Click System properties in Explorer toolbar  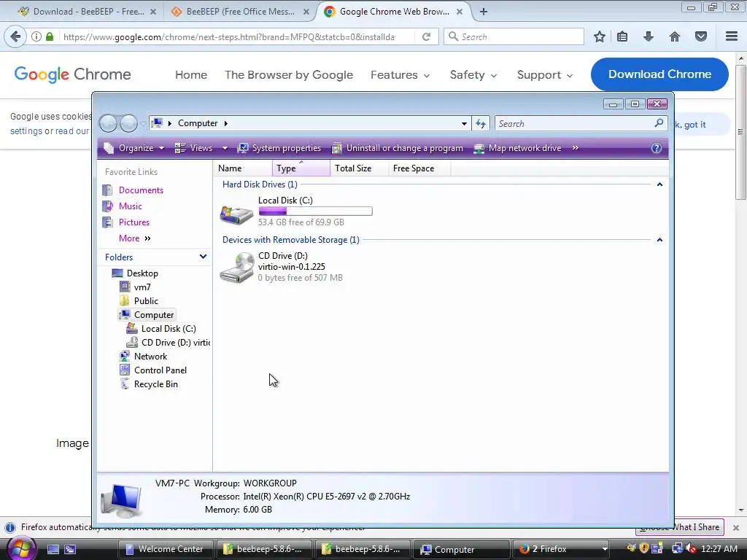[279, 148]
